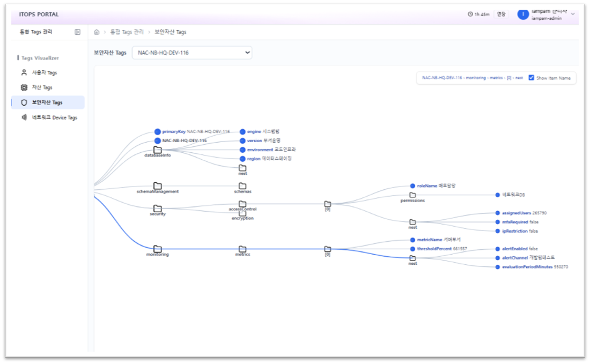The image size is (590, 364).
Task: Open 네트워크 Device Tags menu item
Action: coord(48,117)
